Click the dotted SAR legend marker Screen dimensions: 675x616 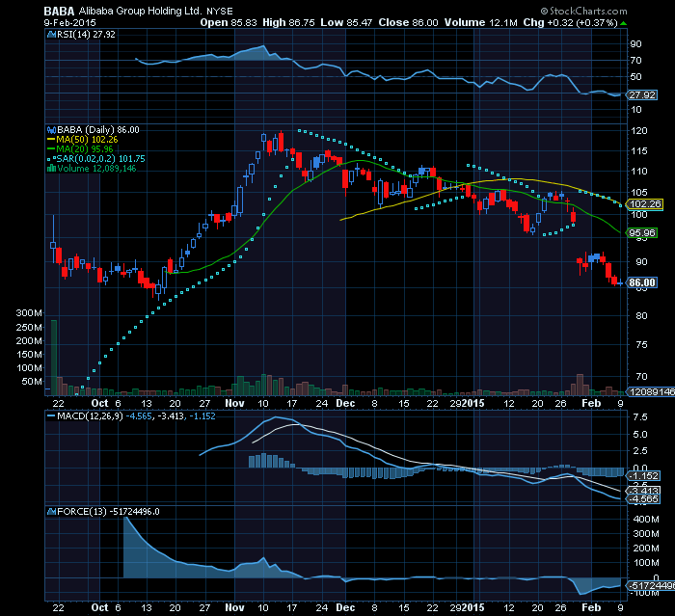51,159
